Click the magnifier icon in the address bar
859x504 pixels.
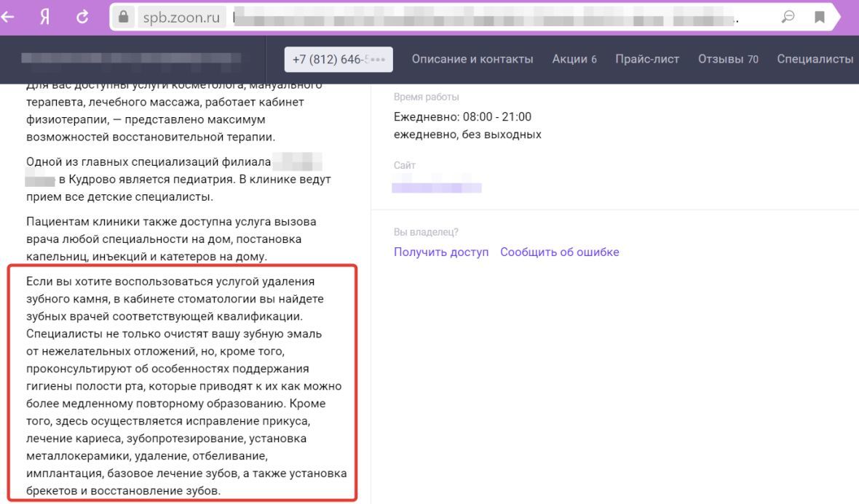(x=788, y=16)
